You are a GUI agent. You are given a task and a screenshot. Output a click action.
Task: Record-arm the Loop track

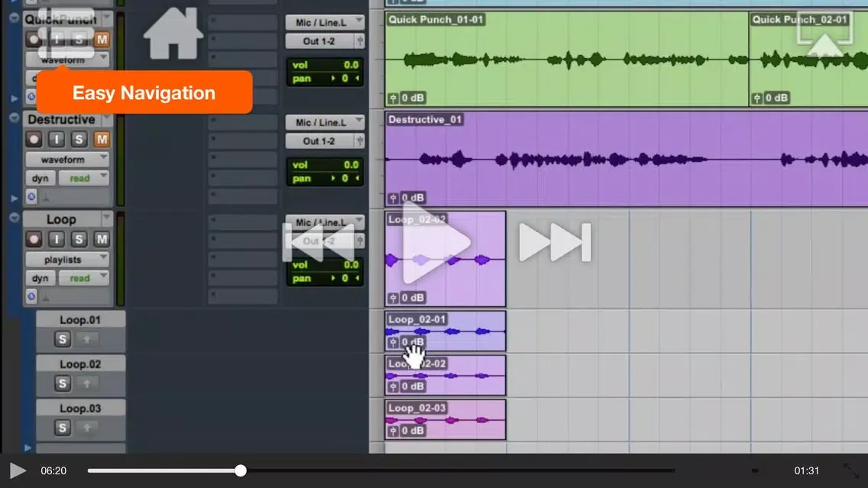point(34,239)
